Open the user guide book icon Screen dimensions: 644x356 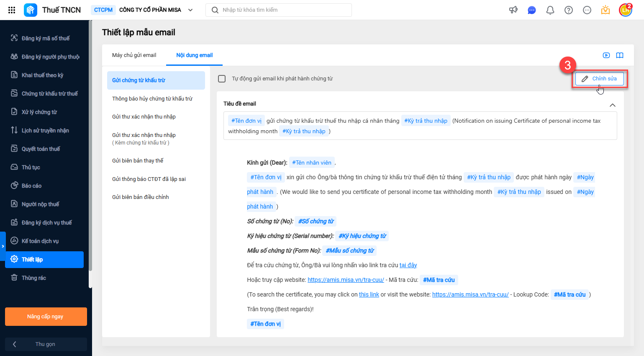(x=620, y=55)
